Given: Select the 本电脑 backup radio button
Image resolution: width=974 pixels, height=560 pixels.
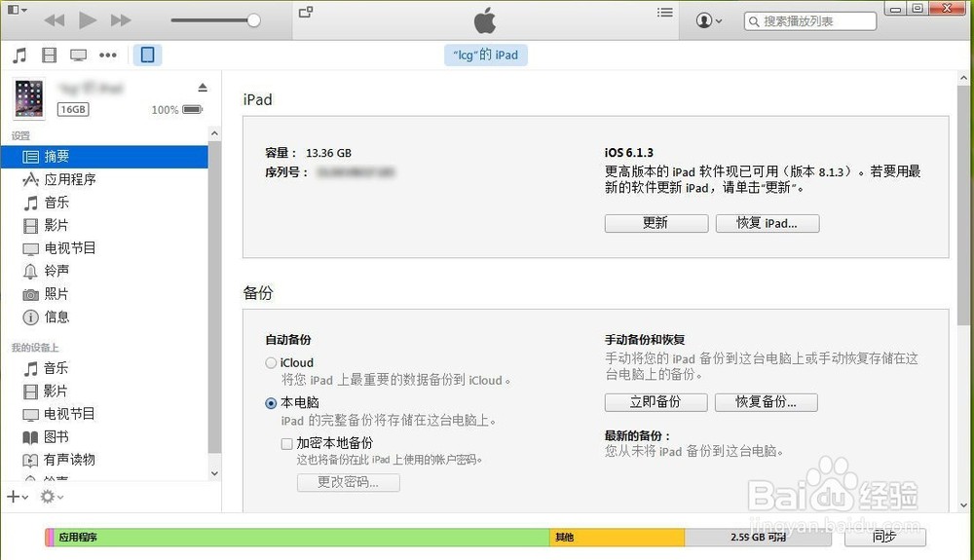Looking at the screenshot, I should click(271, 403).
